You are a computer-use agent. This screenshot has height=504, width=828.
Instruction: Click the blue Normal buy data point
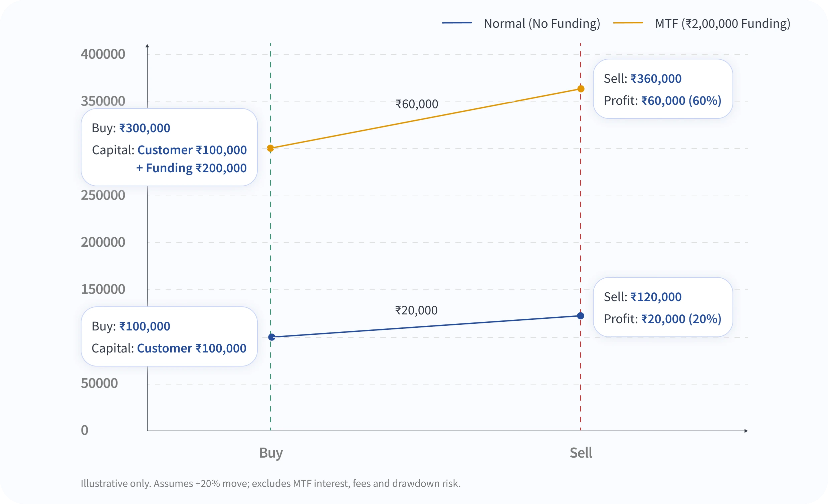point(271,337)
